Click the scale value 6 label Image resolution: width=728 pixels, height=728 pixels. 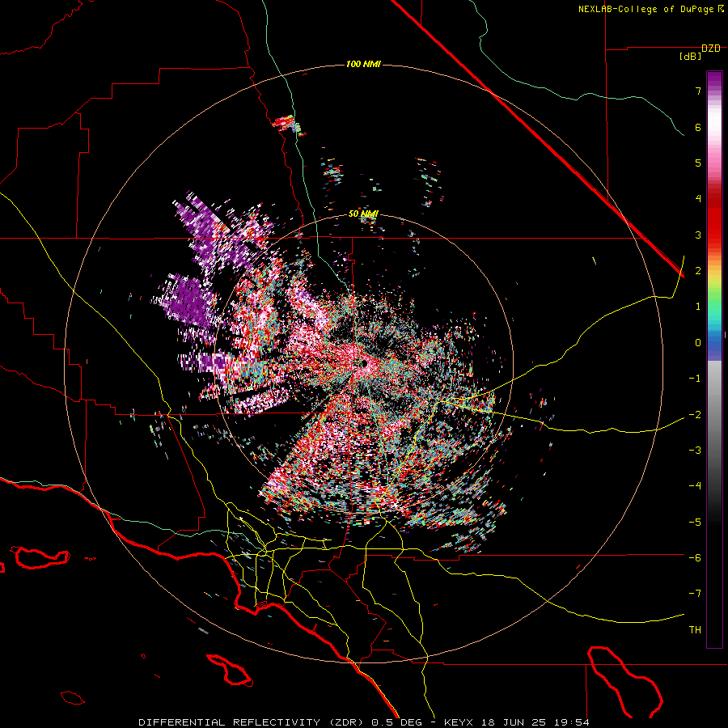point(698,127)
